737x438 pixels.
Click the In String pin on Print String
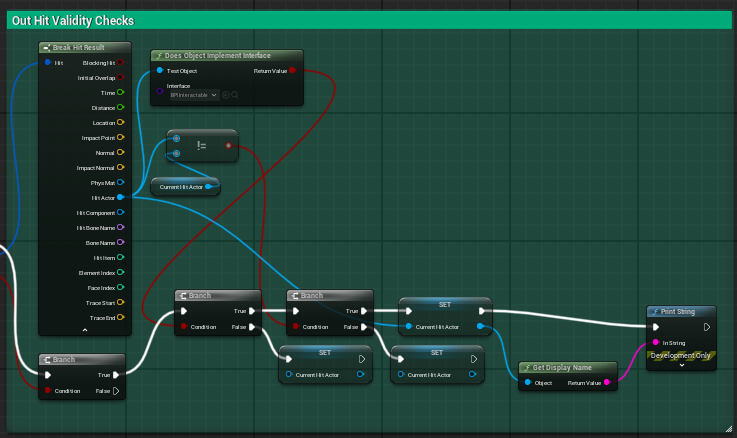tap(656, 343)
